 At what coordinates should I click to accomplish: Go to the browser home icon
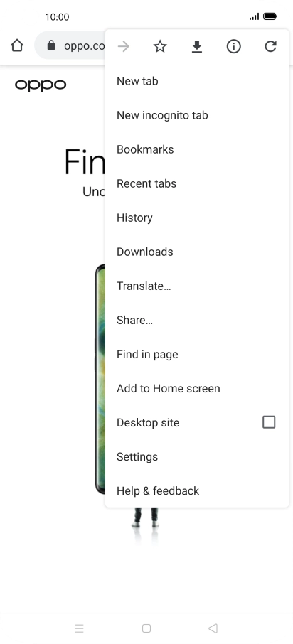pyautogui.click(x=17, y=45)
